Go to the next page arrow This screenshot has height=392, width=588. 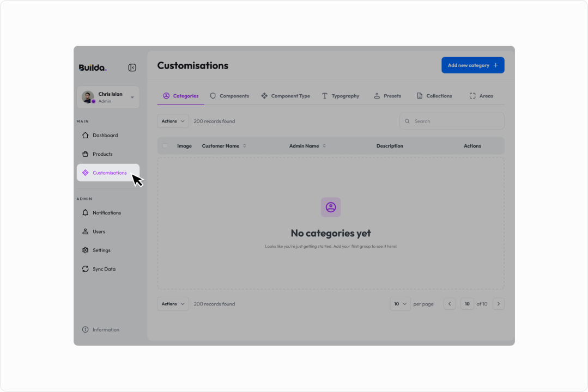499,304
